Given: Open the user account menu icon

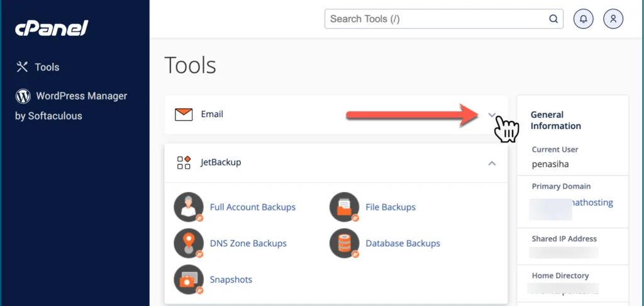Looking at the screenshot, I should pyautogui.click(x=613, y=19).
